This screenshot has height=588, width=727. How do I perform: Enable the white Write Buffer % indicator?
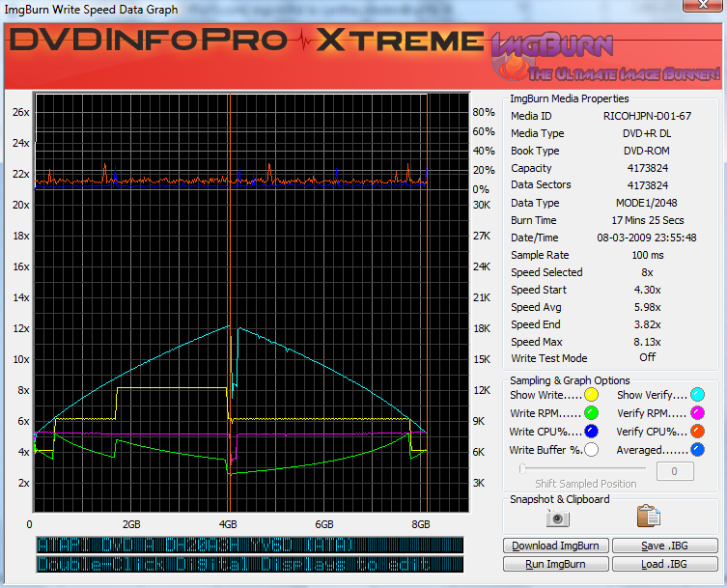click(591, 450)
